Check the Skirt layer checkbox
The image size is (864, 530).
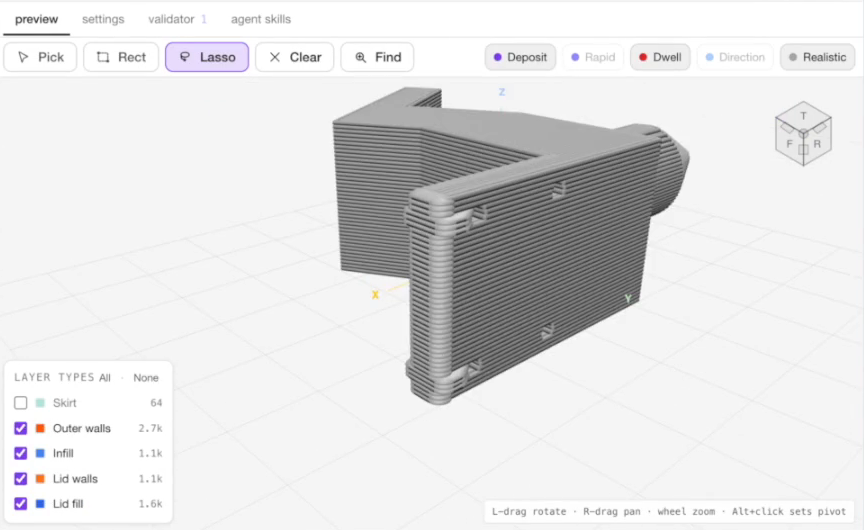click(20, 403)
